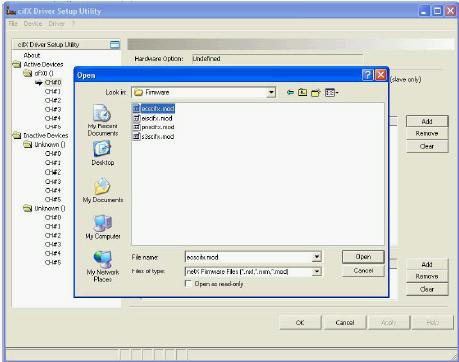Open the Driver menu
The image size is (459, 362).
(56, 24)
